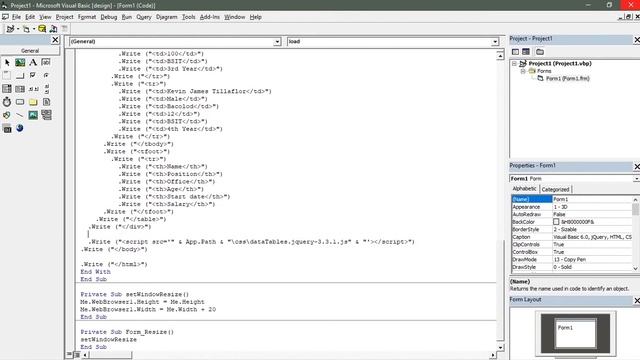Select the CommandButton control tool

point(20,76)
